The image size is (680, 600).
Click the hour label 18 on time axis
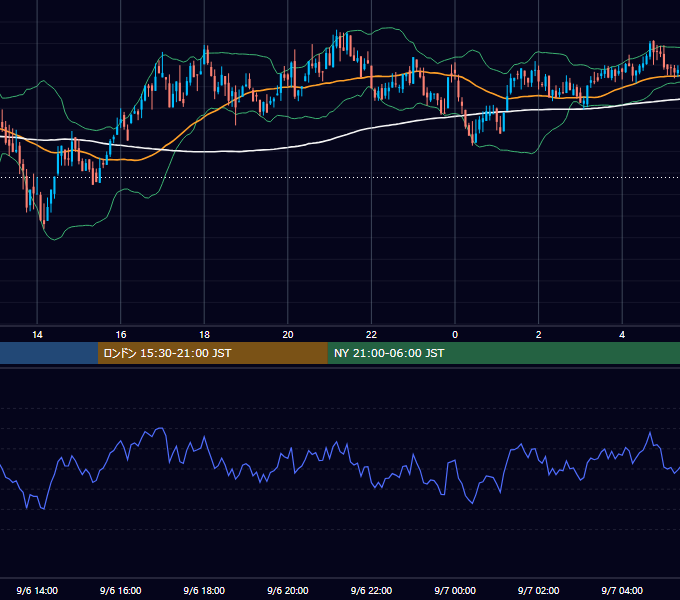204,335
